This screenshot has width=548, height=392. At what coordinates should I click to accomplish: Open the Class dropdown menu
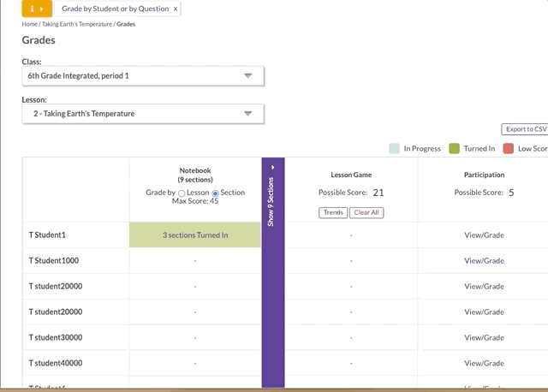click(x=143, y=76)
